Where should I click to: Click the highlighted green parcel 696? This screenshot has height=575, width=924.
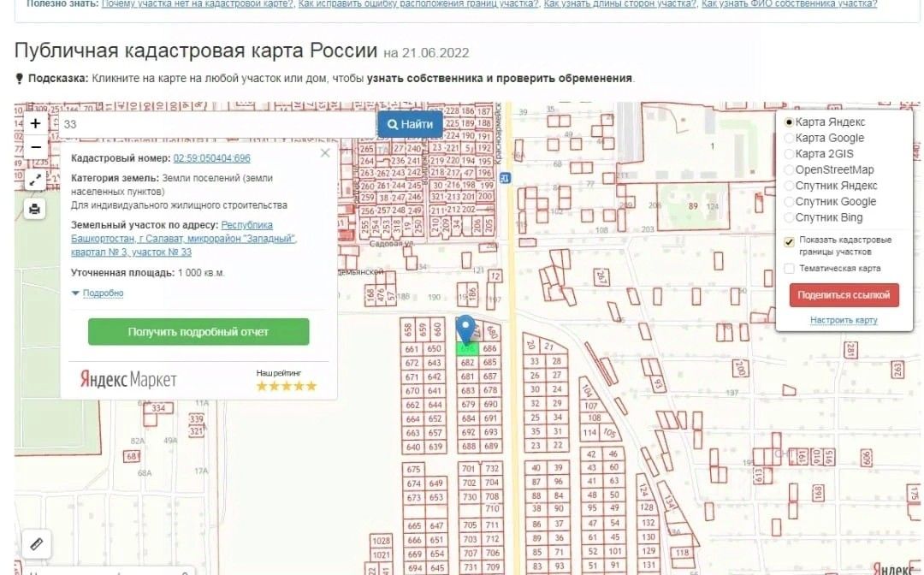tap(468, 348)
